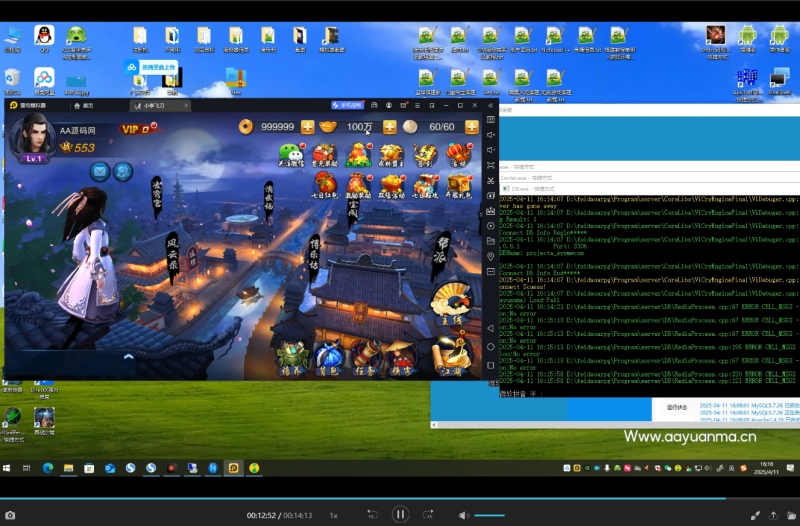Screen dimensions: 800x526
Task: Open the in-game mail envelope icon
Action: (x=100, y=172)
